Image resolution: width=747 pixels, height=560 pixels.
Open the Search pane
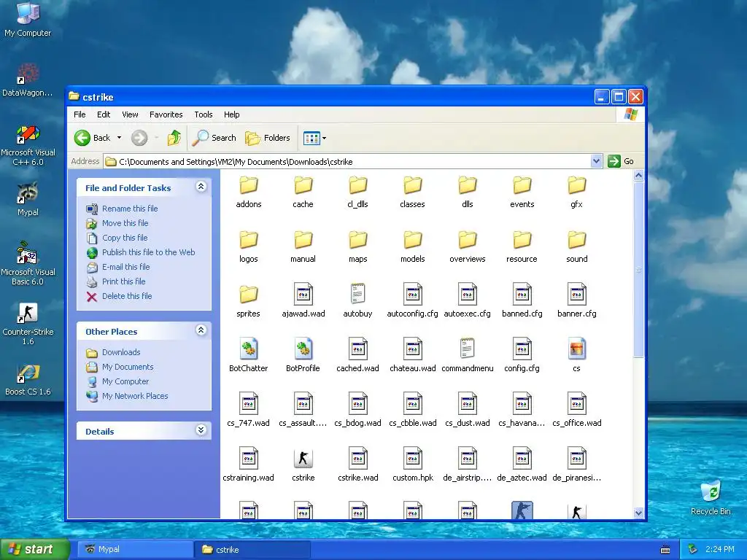214,138
